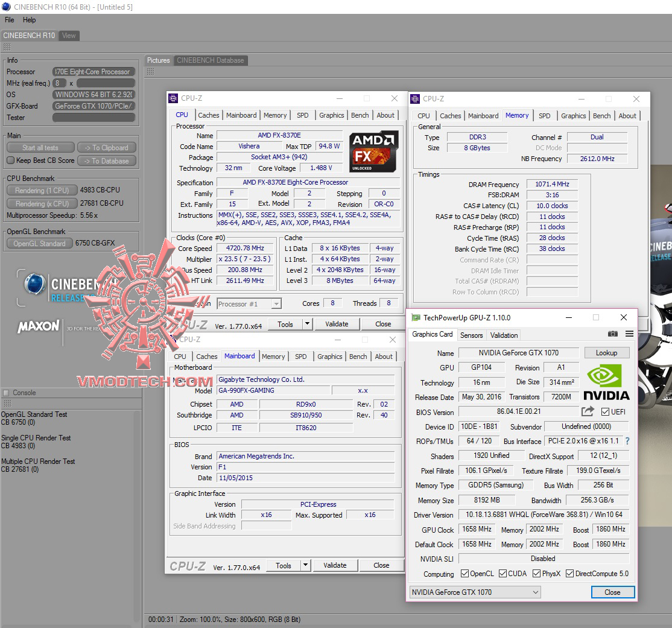Click Validate in CPU-Z CPU window
This screenshot has height=628, width=672.
click(x=337, y=324)
